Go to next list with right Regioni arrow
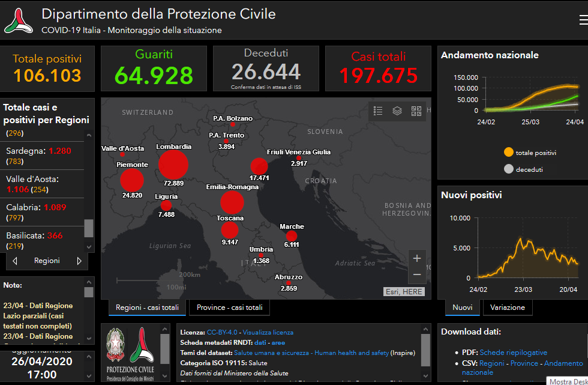This screenshot has width=588, height=385. [x=79, y=261]
